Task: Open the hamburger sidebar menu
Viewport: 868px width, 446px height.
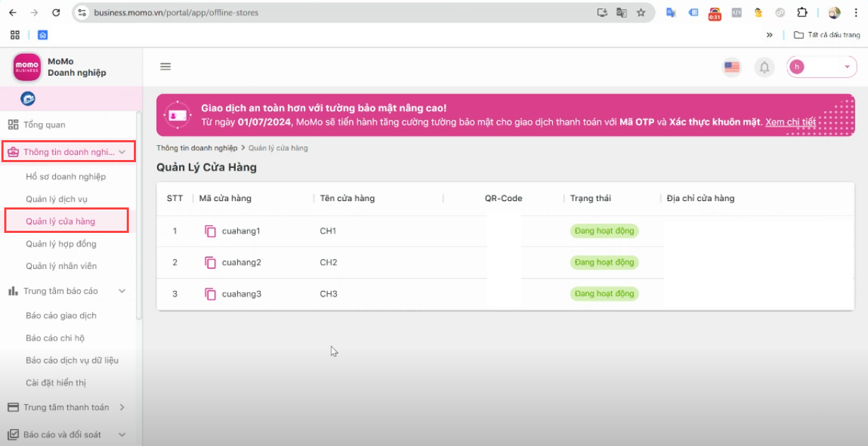Action: [x=166, y=67]
